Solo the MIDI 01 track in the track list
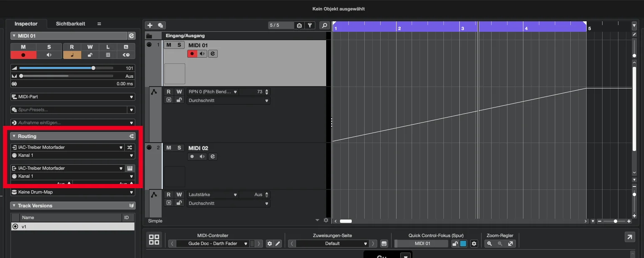This screenshot has height=258, width=644. pyautogui.click(x=179, y=45)
